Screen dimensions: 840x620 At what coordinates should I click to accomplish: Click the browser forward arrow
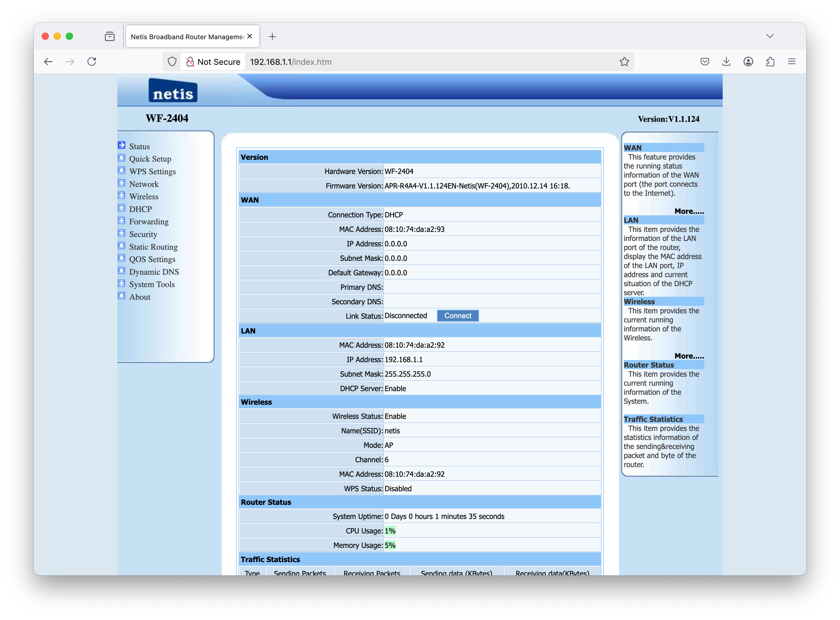(x=70, y=62)
